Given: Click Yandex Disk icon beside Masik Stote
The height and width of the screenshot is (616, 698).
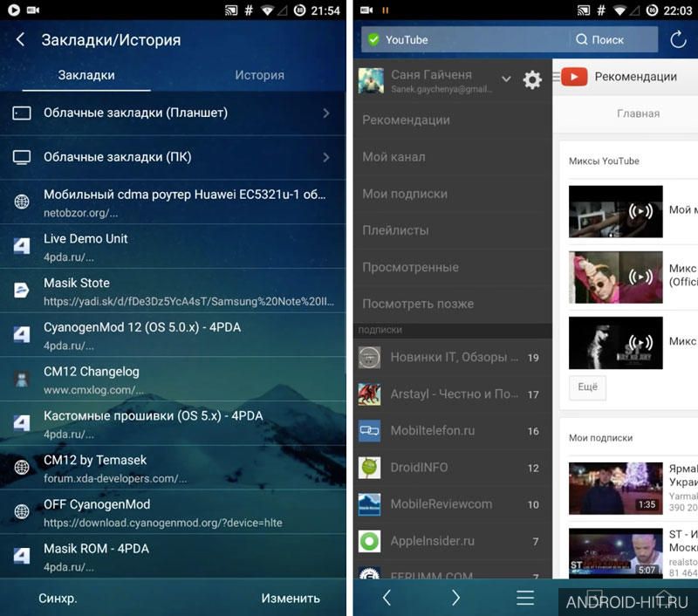Looking at the screenshot, I should [22, 291].
